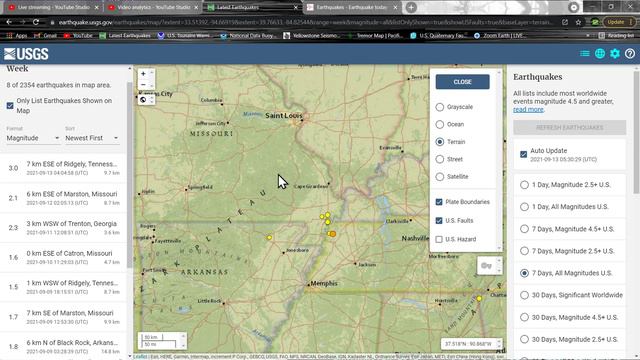The width and height of the screenshot is (640, 360).
Task: Open the map globe icon in header
Action: (600, 53)
